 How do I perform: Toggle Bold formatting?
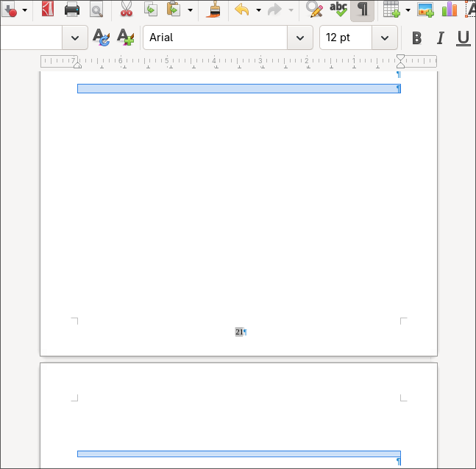[417, 38]
